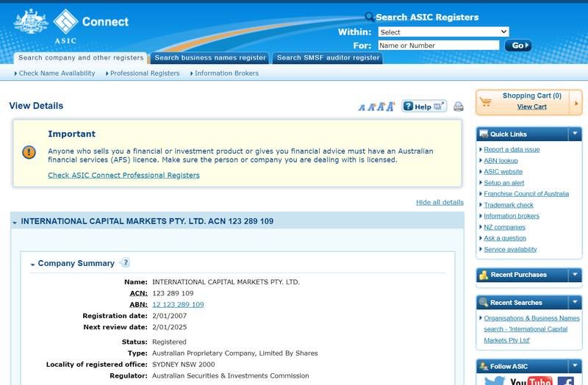Click the printer icon to print page

point(459,107)
